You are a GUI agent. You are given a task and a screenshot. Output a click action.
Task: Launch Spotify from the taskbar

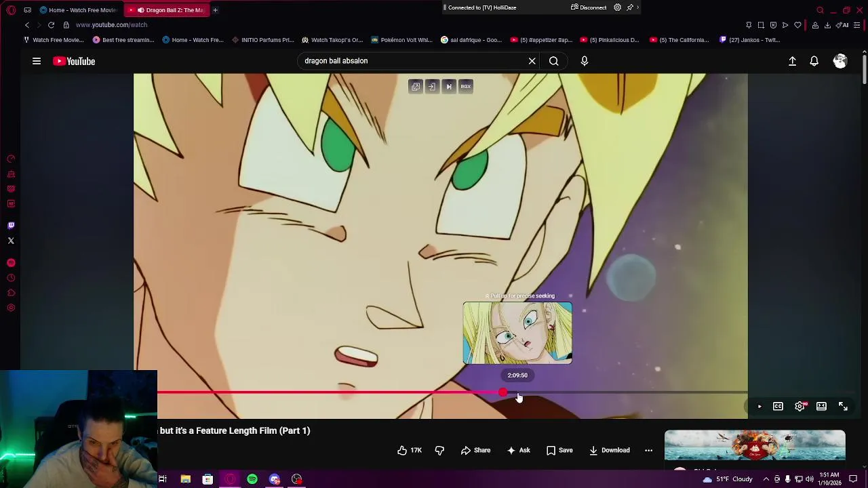coord(252,479)
